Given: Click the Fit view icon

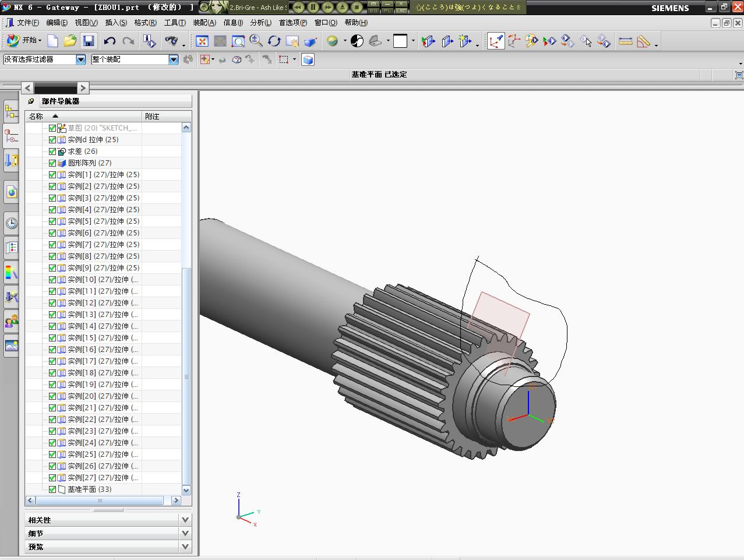Looking at the screenshot, I should tap(202, 41).
